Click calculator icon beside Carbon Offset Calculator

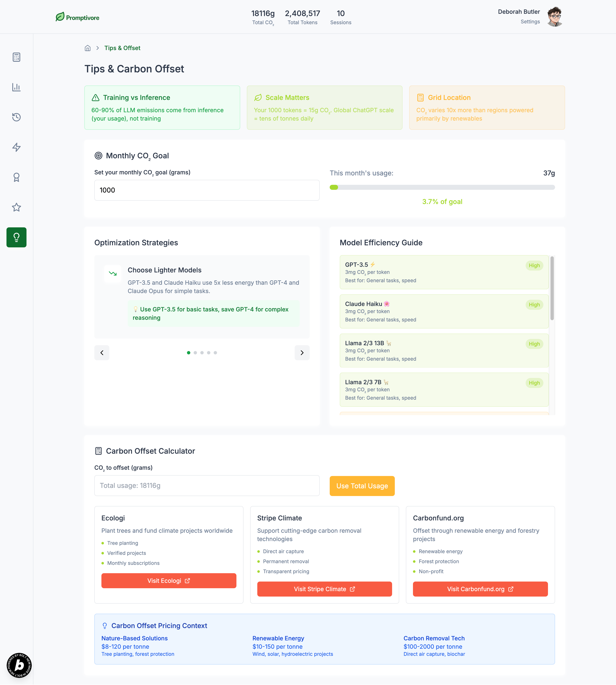[98, 451]
